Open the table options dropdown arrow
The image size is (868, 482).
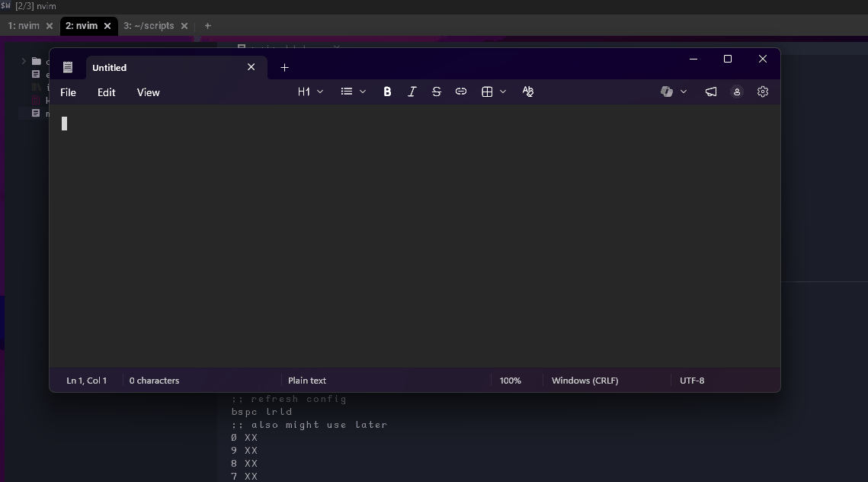[x=503, y=92]
